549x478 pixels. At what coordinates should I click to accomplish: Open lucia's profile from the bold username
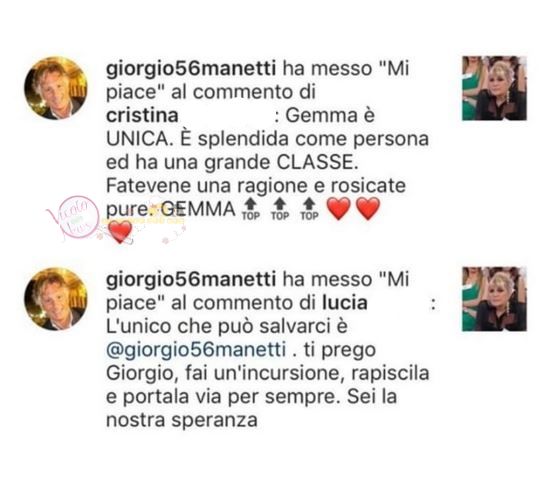[x=345, y=303]
